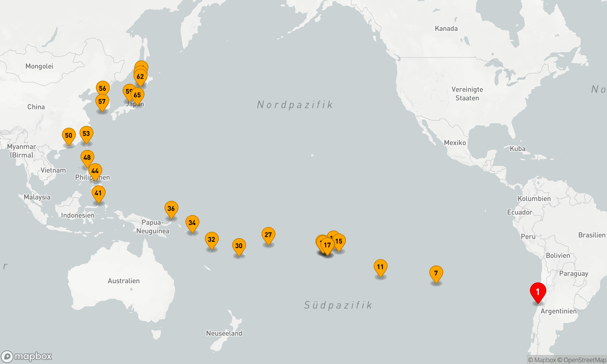Viewport: 607px width, 364px height.
Task: Open the © OpenStreetMap attribution link
Action: (x=582, y=360)
